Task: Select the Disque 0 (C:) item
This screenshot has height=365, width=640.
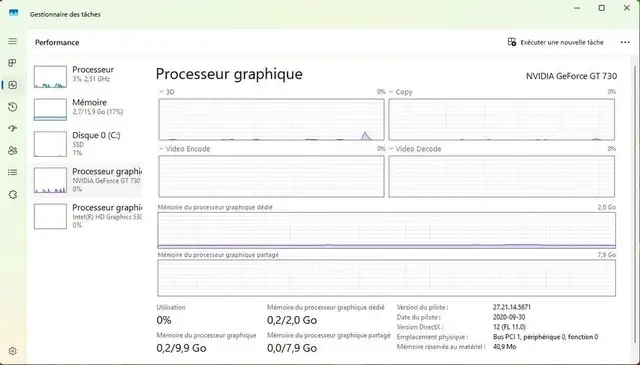Action: (x=87, y=143)
